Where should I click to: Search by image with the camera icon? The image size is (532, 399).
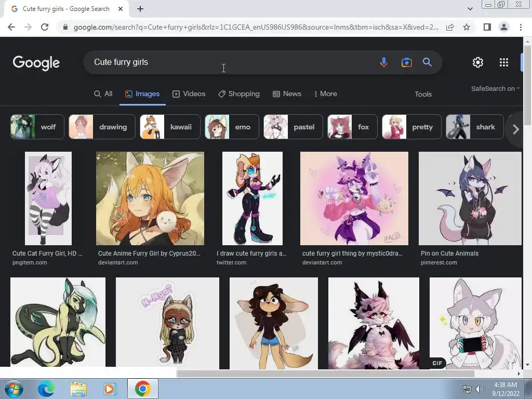click(406, 62)
